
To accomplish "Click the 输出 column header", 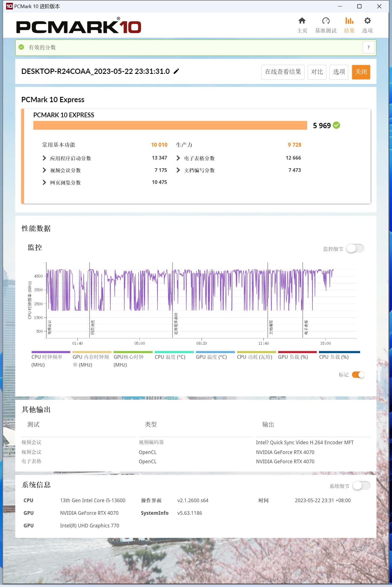I will (x=268, y=425).
